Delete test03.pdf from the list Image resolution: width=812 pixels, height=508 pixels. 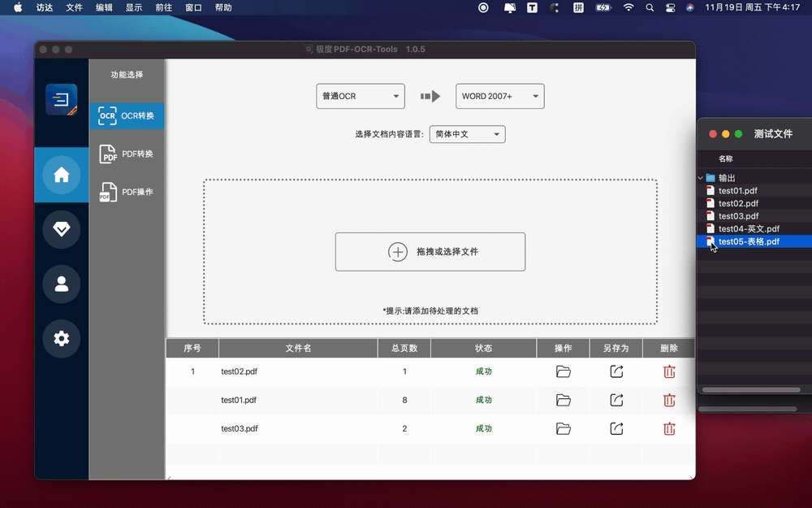point(669,428)
